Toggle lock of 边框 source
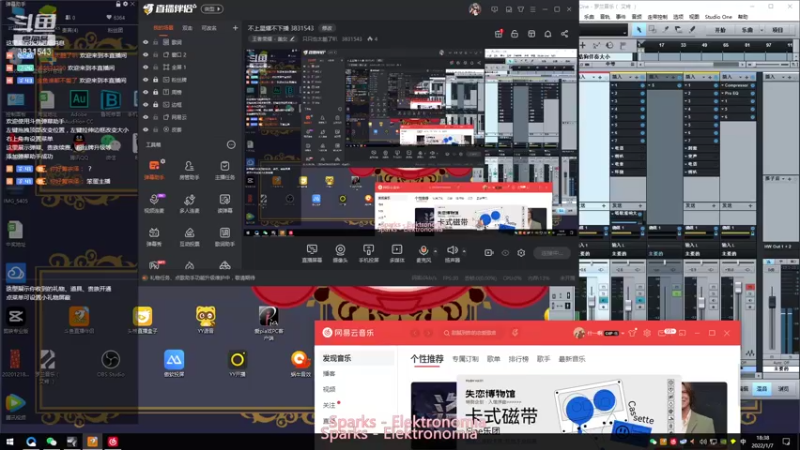 (156, 105)
